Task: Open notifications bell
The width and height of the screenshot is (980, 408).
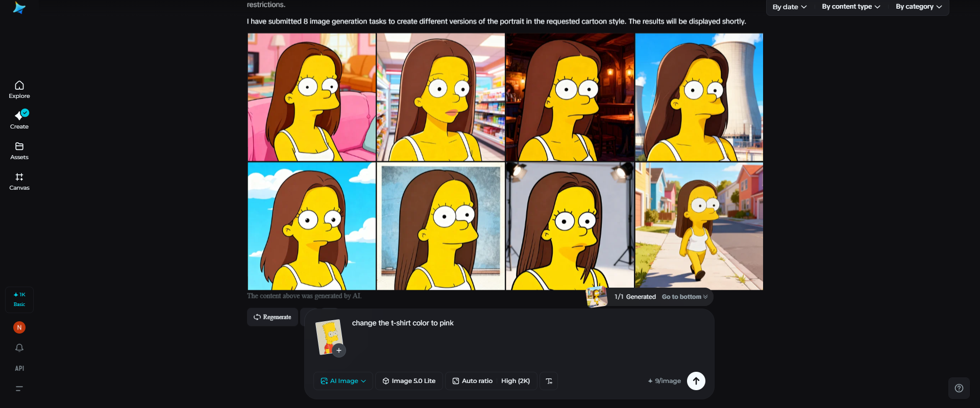Action: [19, 348]
